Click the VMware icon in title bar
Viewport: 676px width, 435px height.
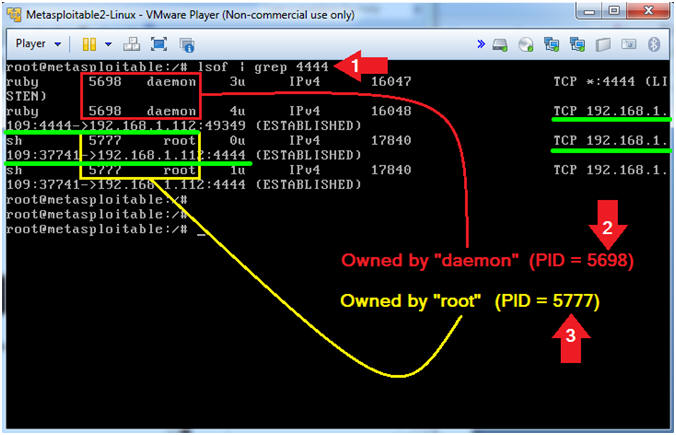[14, 15]
